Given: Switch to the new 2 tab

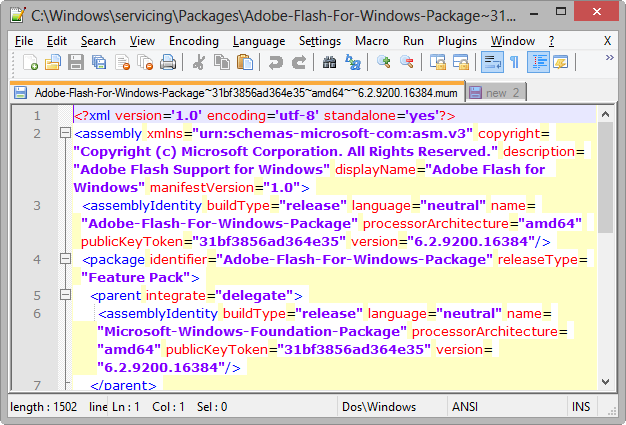Looking at the screenshot, I should pos(495,93).
